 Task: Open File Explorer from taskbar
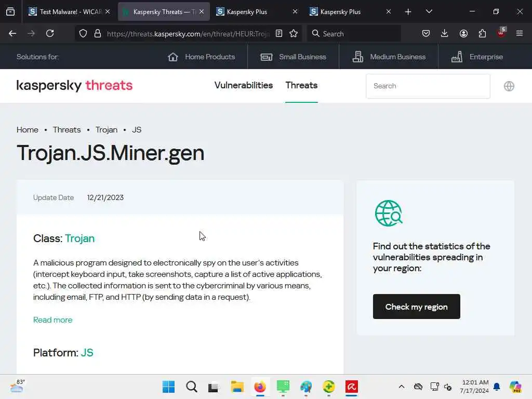pyautogui.click(x=237, y=387)
